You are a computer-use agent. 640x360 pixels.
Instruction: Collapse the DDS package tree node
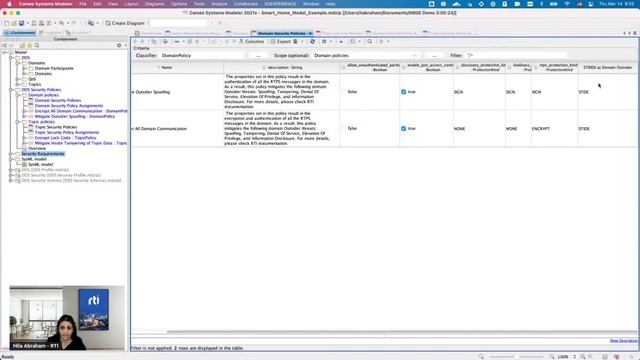pos(11,58)
